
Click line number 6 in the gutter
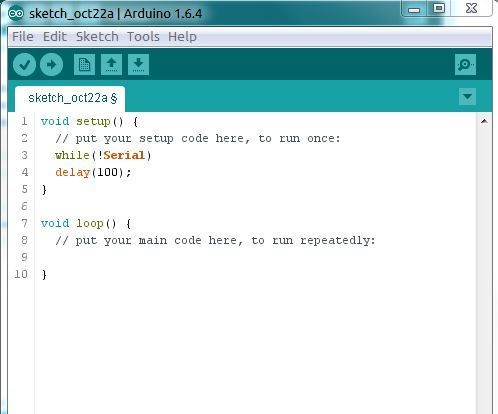pyautogui.click(x=24, y=206)
